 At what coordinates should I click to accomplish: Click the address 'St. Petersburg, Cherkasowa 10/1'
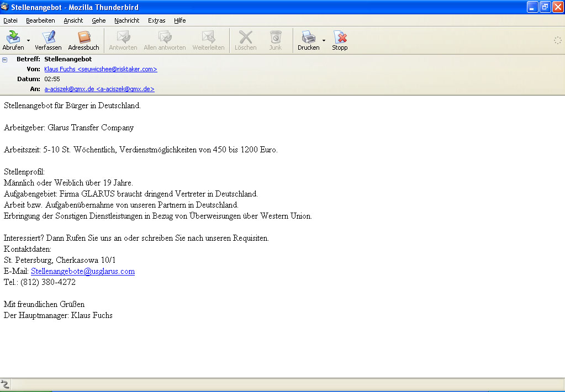pos(60,260)
